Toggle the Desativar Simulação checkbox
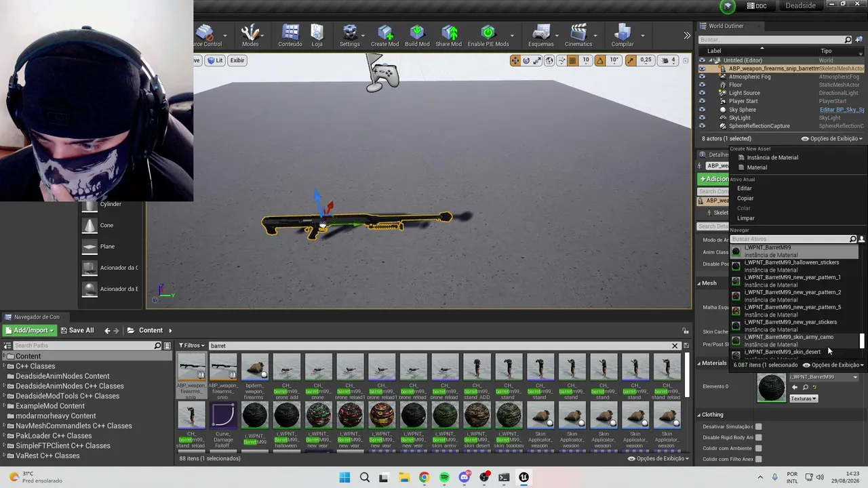The width and height of the screenshot is (868, 488). [x=758, y=426]
